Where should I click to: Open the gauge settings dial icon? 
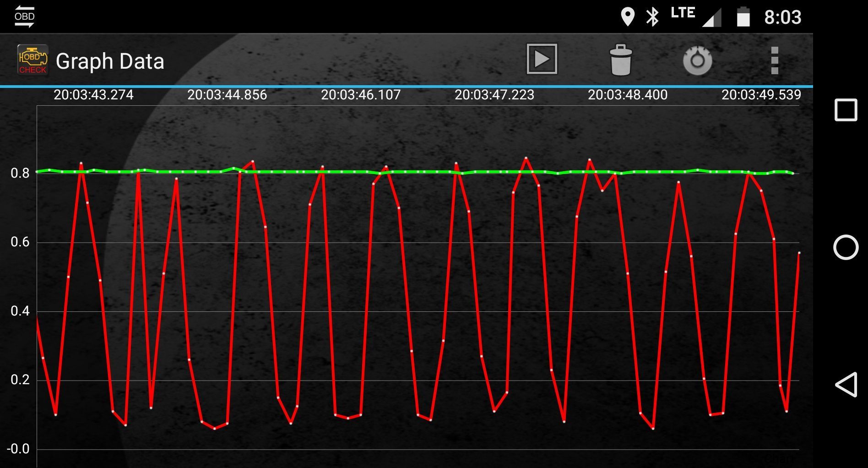[x=697, y=60]
